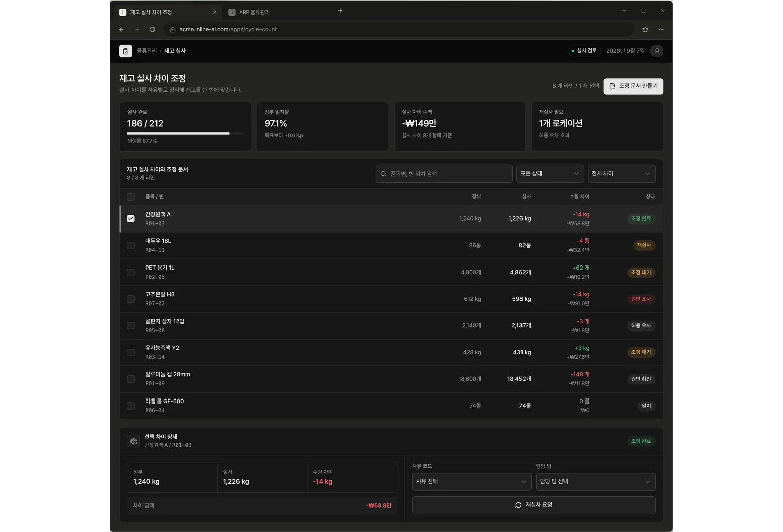The width and height of the screenshot is (783, 532).
Task: Check the 라벨 롤 GF-500 checkbox
Action: tap(130, 406)
